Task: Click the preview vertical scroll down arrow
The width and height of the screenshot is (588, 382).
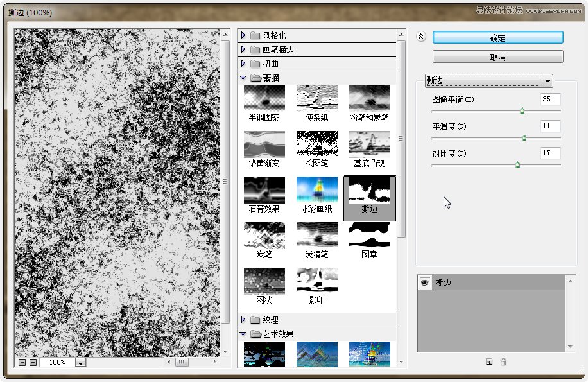Action: click(225, 352)
